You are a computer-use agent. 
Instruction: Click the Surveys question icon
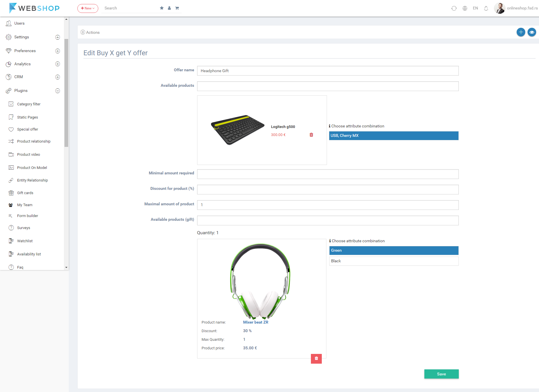[11, 228]
